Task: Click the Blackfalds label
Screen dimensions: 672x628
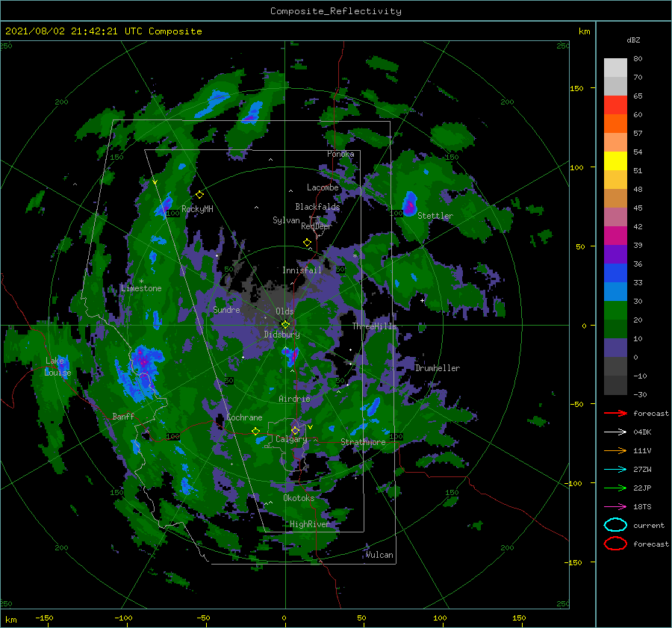Action: [317, 207]
